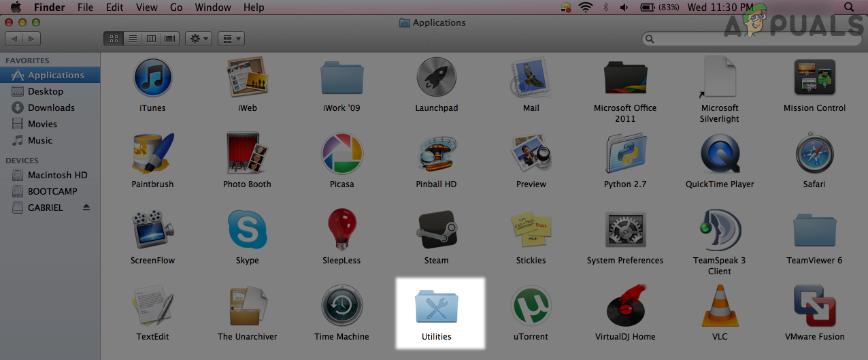The width and height of the screenshot is (868, 360).
Task: Switch to Cover Flow view
Action: (170, 39)
